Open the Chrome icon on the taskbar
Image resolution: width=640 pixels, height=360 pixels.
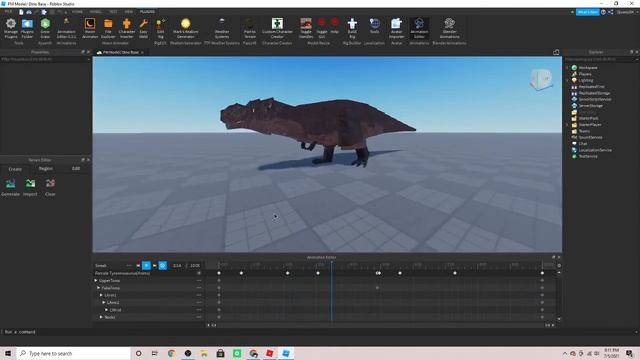point(171,353)
